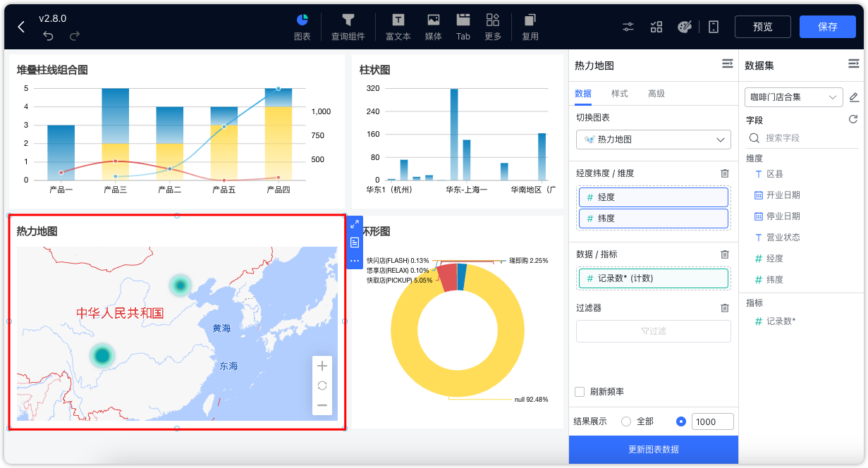Open the 切换图表 chart type dropdown
This screenshot has height=468, width=868.
(x=652, y=140)
